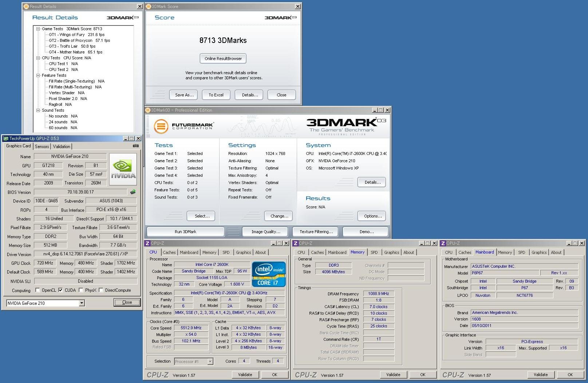
Task: Switch to the Sensors tab in GPU-Z
Action: pos(42,147)
